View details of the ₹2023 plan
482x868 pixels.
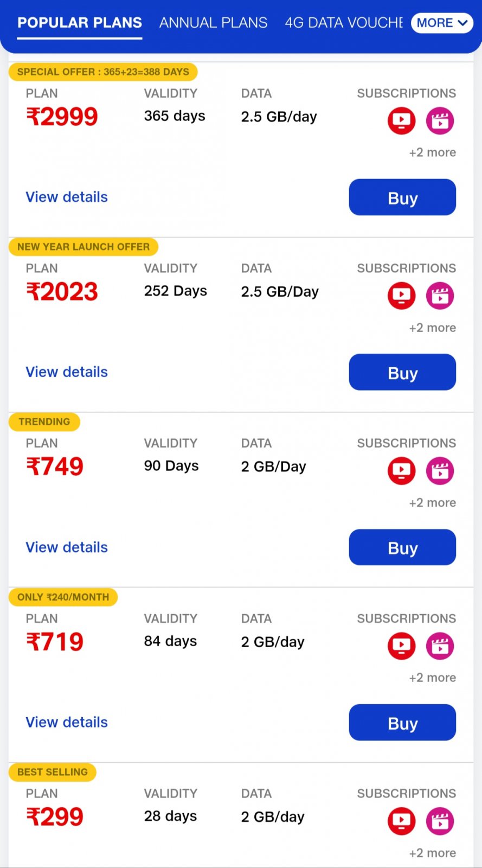[x=67, y=372]
